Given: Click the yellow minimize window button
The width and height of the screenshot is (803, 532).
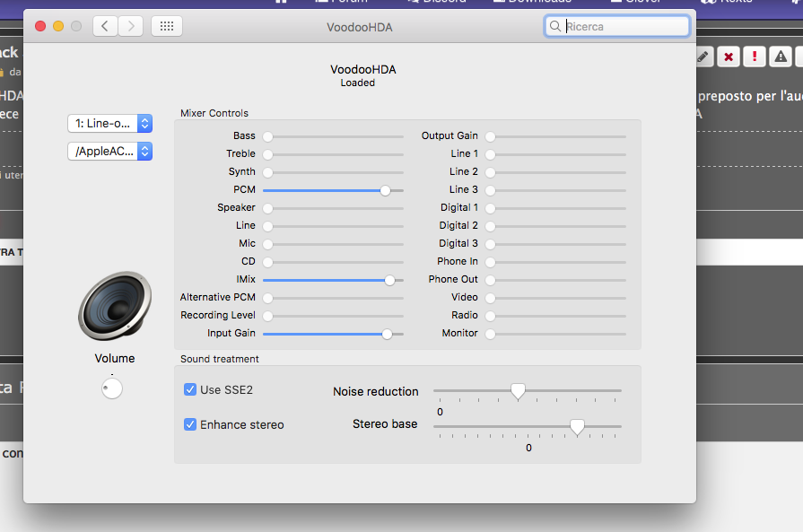Looking at the screenshot, I should tap(58, 26).
